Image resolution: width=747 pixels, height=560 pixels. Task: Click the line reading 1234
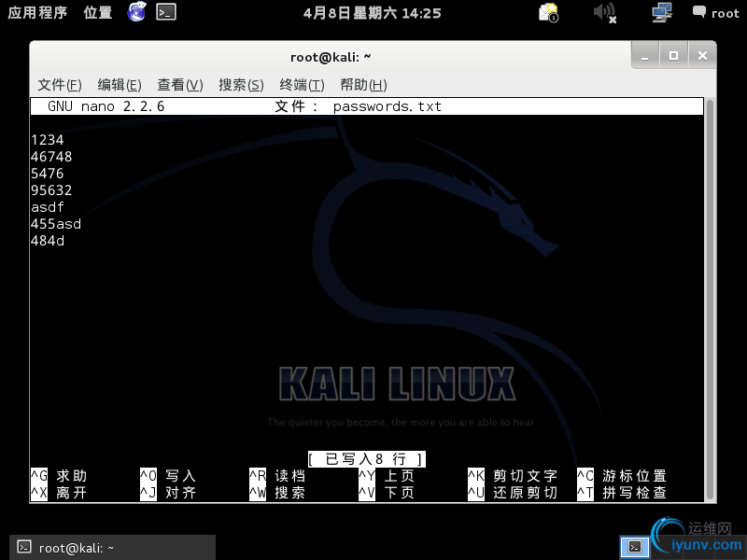tap(48, 140)
